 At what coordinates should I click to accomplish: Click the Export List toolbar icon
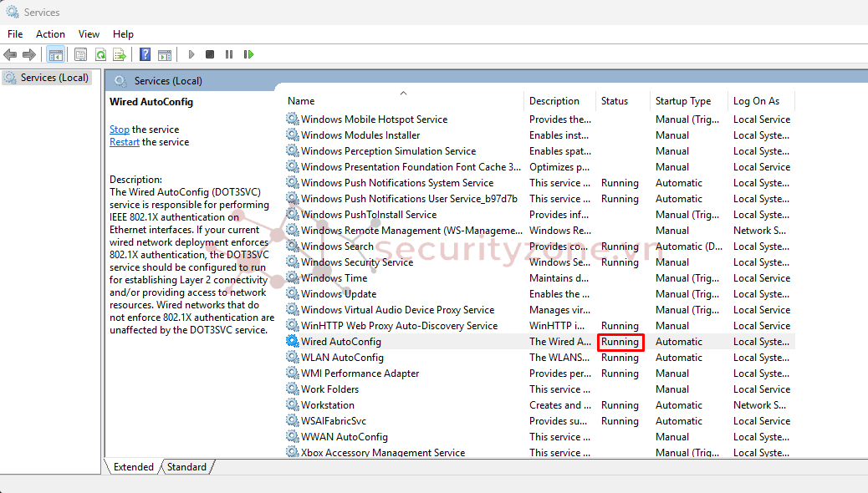coord(120,54)
